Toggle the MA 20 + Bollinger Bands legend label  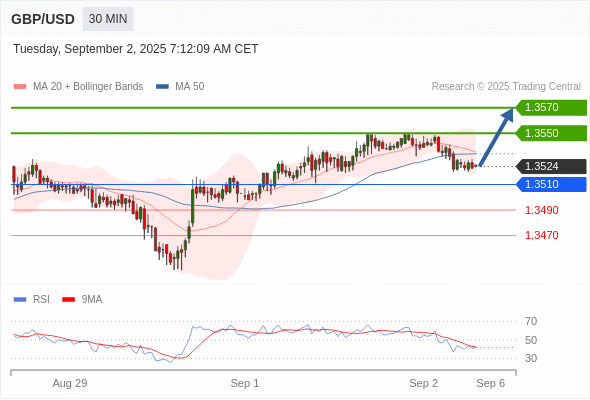coord(88,87)
